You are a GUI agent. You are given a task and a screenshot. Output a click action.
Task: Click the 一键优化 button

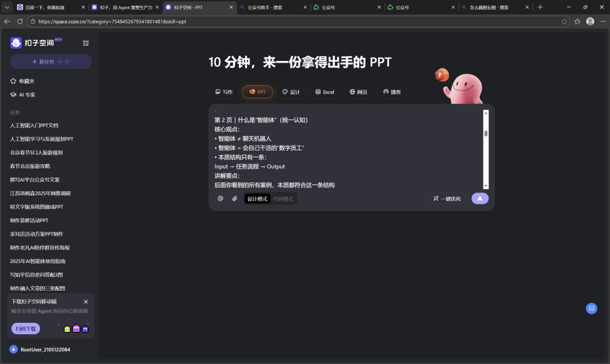tap(447, 199)
